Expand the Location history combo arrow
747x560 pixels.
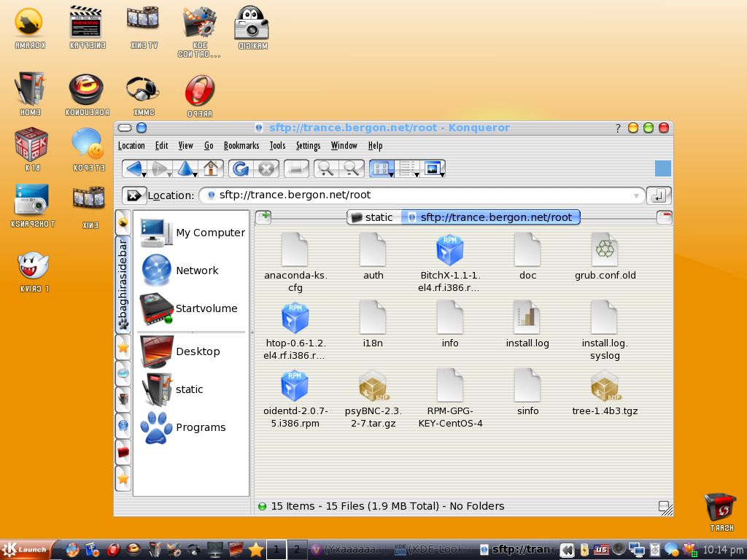coord(636,195)
